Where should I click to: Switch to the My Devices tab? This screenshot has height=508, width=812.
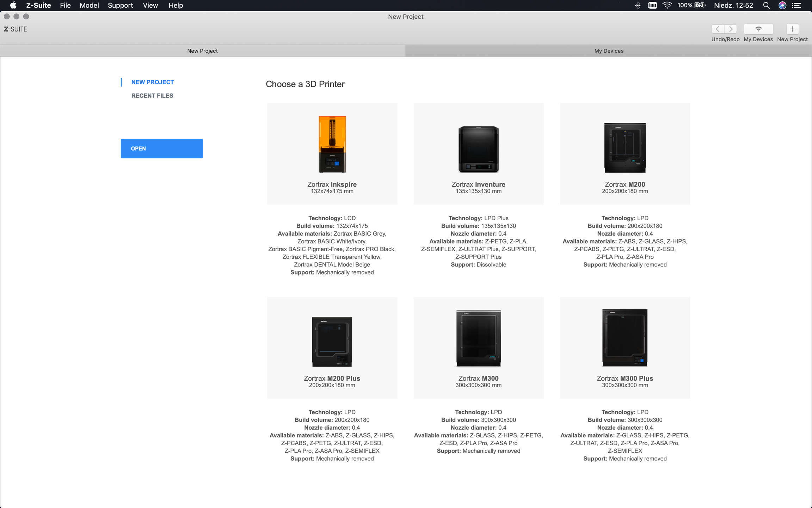[x=609, y=51]
